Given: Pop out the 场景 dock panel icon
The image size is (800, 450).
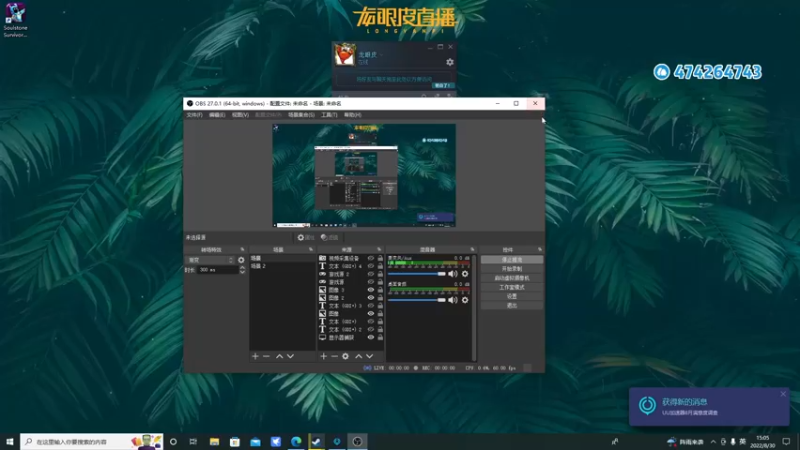Looking at the screenshot, I should tap(311, 249).
